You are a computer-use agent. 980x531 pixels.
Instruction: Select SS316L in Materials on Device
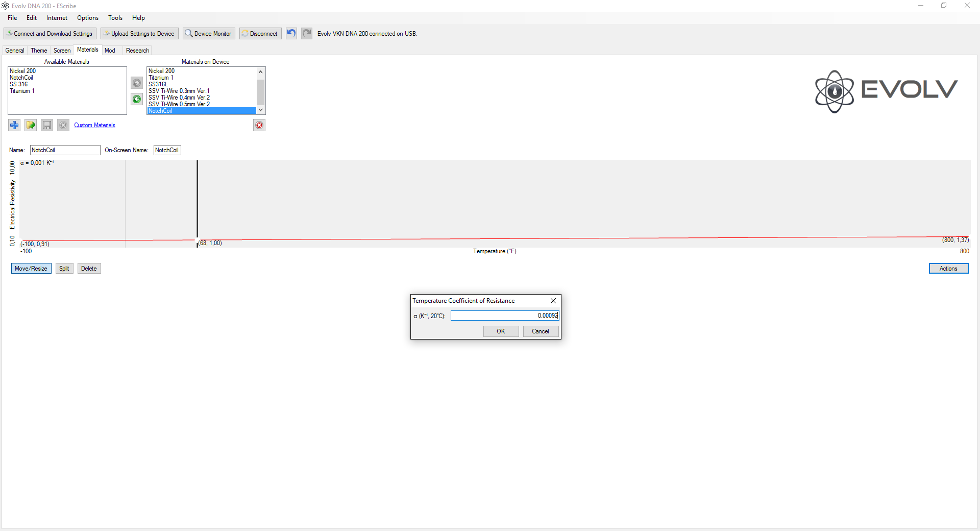tap(158, 84)
